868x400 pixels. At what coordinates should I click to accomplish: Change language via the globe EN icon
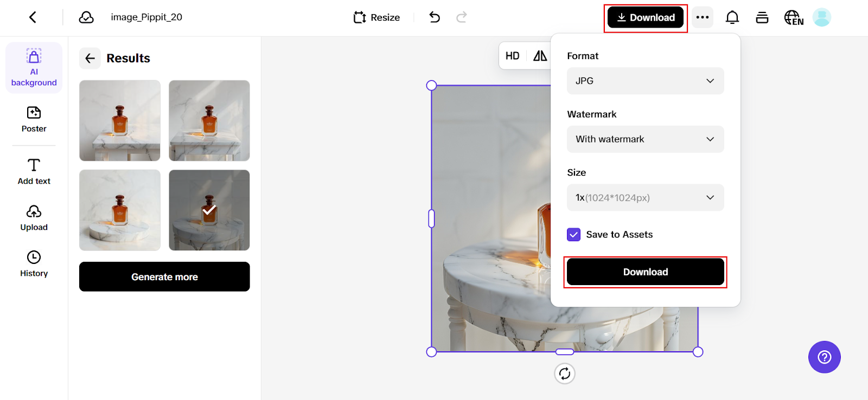(x=794, y=17)
